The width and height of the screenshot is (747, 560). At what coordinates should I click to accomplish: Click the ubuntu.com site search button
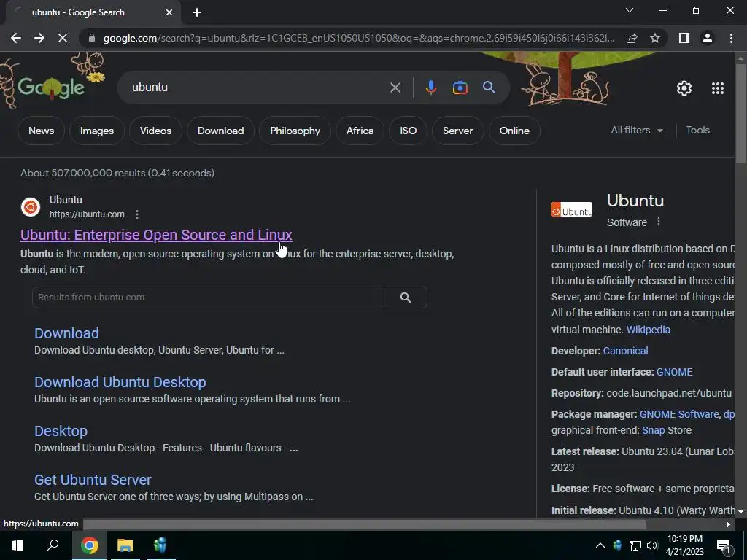tap(406, 297)
